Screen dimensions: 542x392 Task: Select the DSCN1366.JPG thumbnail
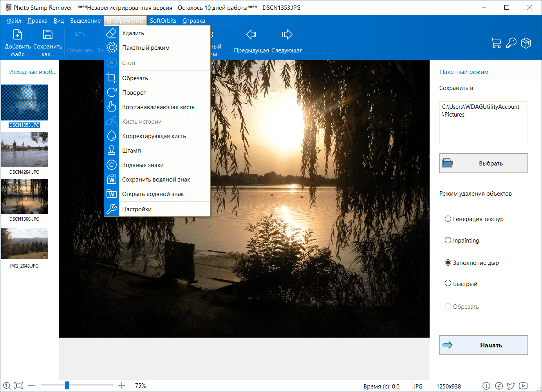tap(25, 196)
